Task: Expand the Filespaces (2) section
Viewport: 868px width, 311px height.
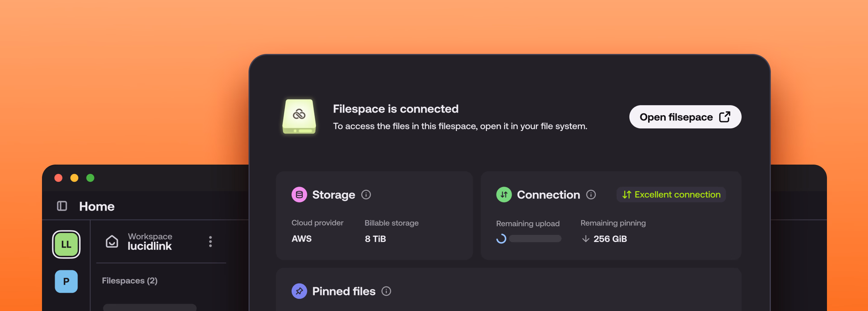Action: click(130, 281)
